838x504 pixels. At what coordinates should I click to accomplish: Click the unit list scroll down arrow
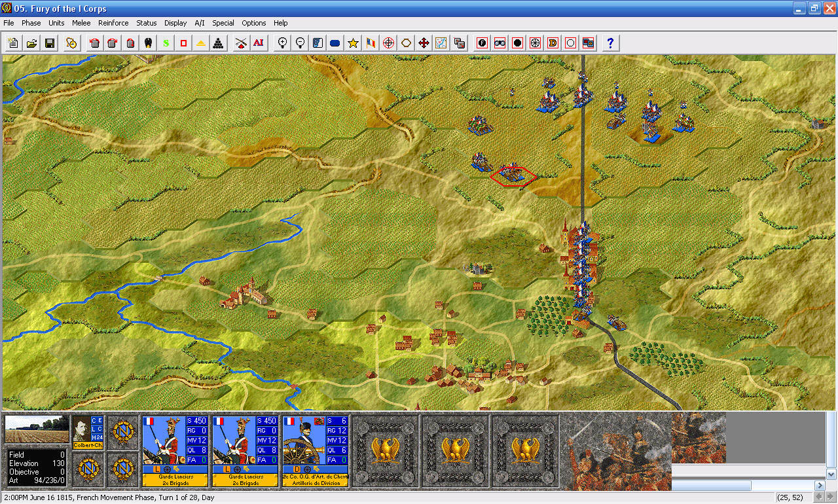click(831, 474)
